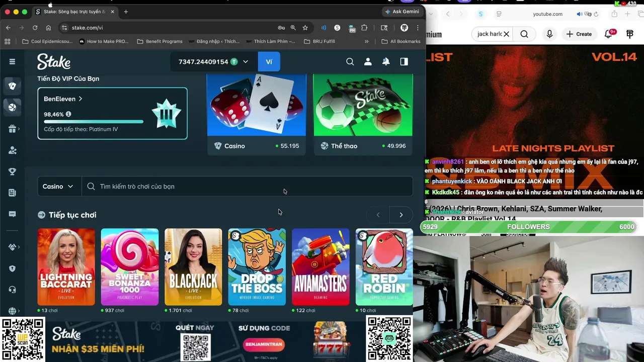
Task: Open Aviamasters game tile
Action: coord(320,267)
